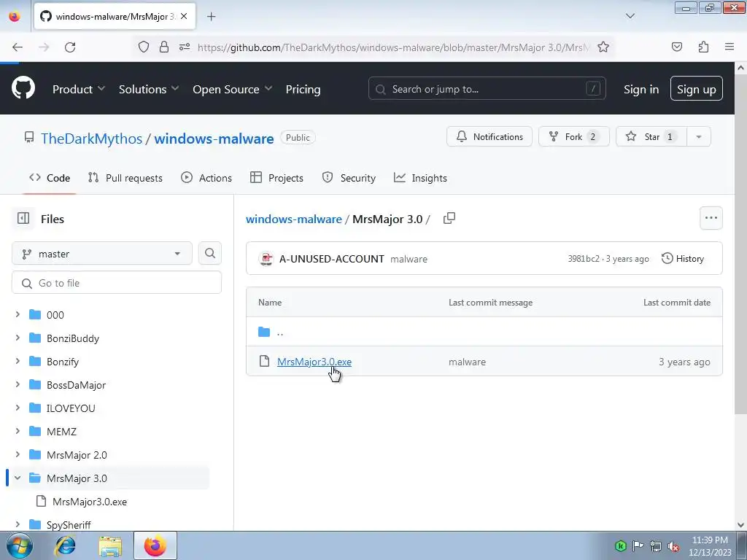
Task: Click the browser address bar URL
Action: click(393, 47)
